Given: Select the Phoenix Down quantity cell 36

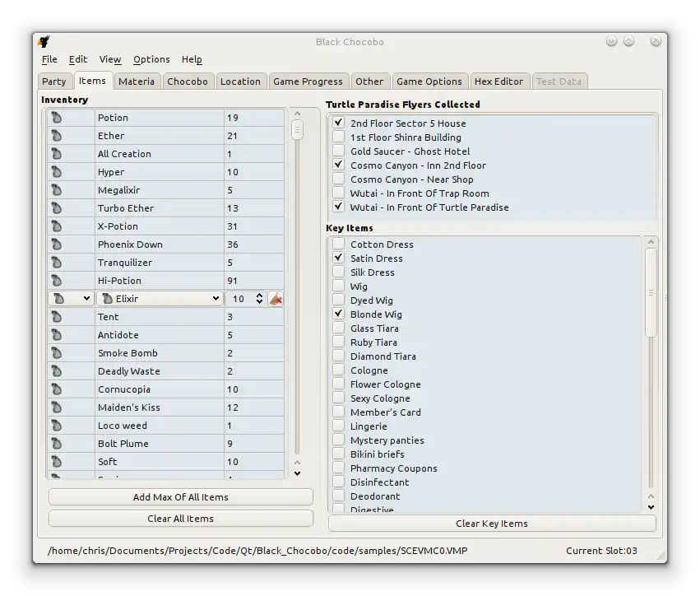Looking at the screenshot, I should point(253,244).
